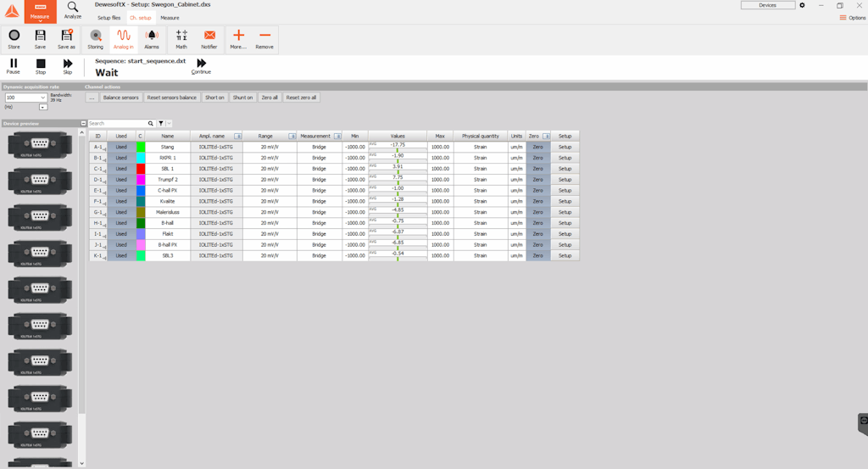Change color of Stang channel
The height and width of the screenshot is (469, 868).
(141, 148)
